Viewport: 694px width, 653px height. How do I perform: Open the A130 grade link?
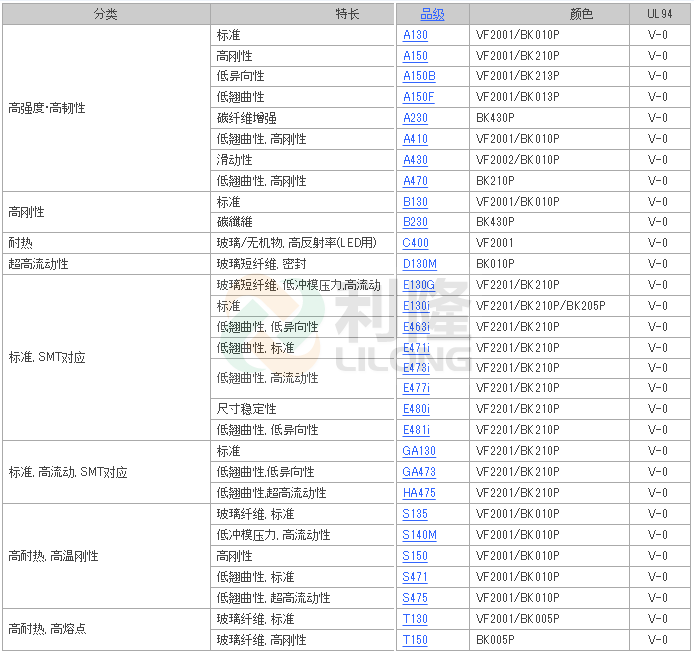[415, 35]
